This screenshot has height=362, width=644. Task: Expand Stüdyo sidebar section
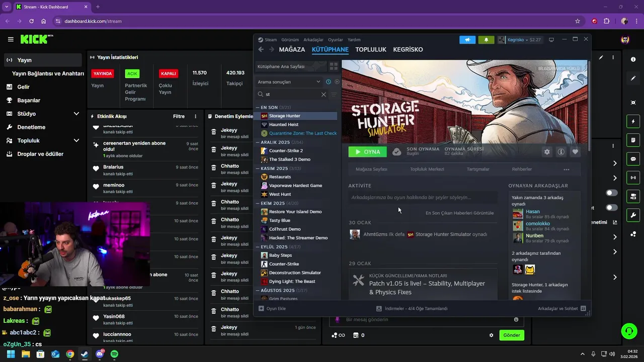point(76,114)
